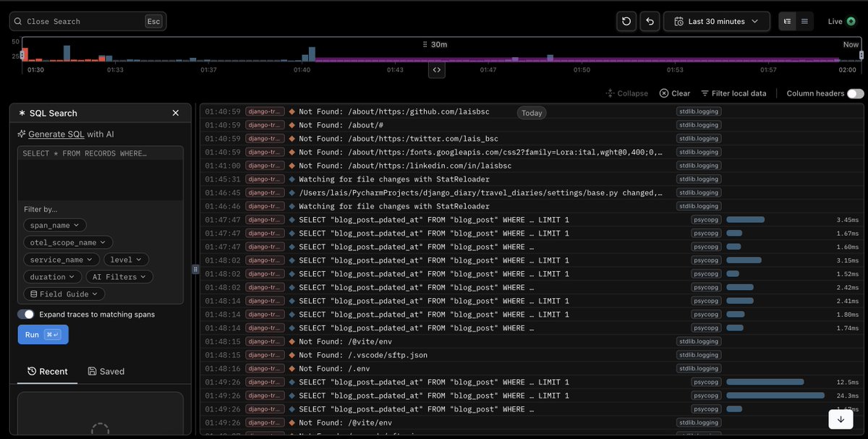The image size is (868, 439).
Task: Clear the log results
Action: coord(675,93)
